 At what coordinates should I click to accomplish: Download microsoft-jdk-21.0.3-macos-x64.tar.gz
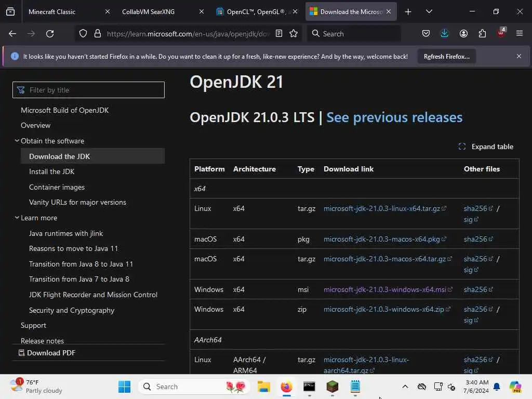coord(388,259)
